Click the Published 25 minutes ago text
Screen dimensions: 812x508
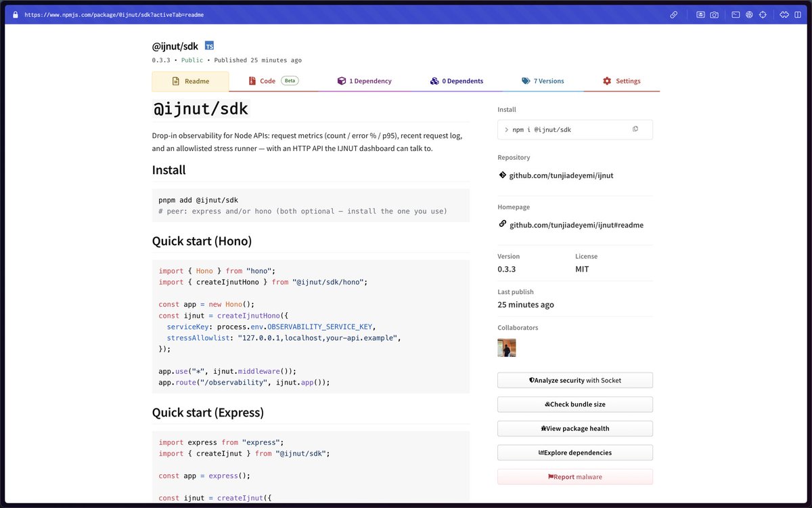[x=258, y=60]
